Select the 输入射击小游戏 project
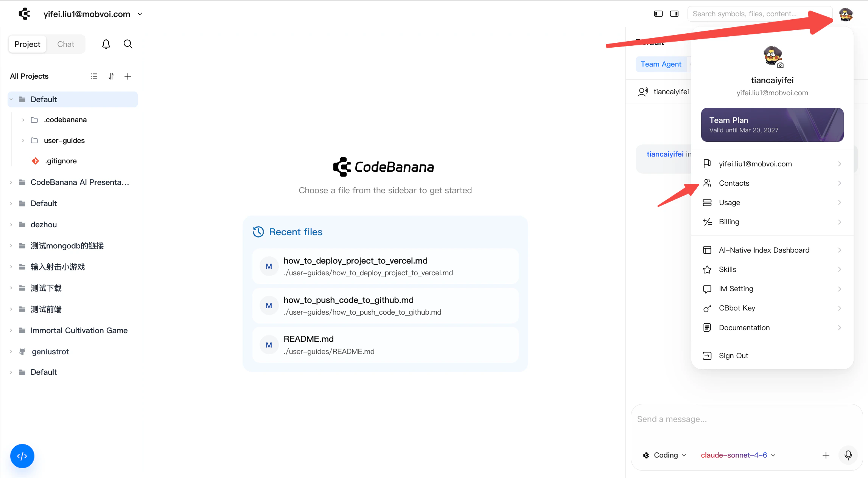This screenshot has width=868, height=478. [73, 267]
